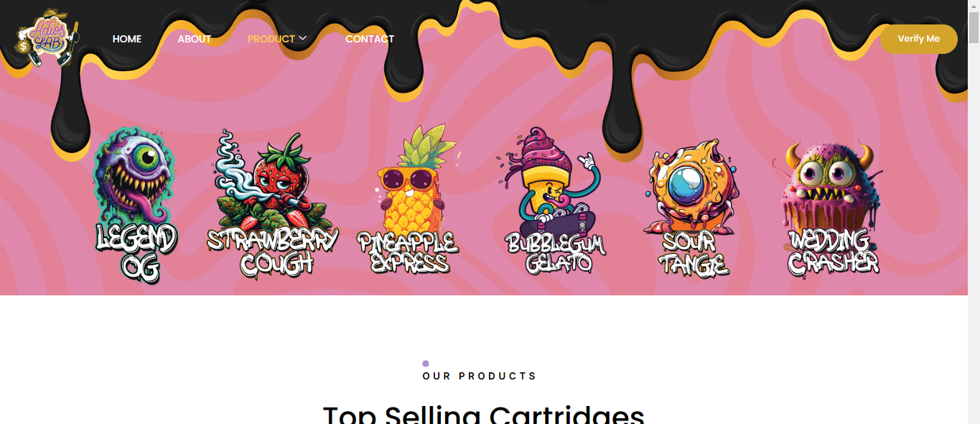Viewport: 980px width, 424px height.
Task: Click the purple dot above Our Products
Action: [x=426, y=364]
